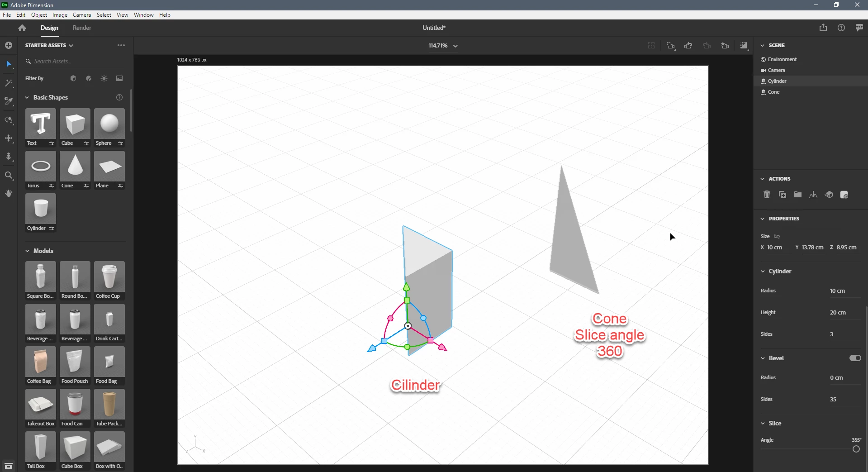Select the Sampler eyedropper tool
The height and width of the screenshot is (472, 868).
click(9, 101)
